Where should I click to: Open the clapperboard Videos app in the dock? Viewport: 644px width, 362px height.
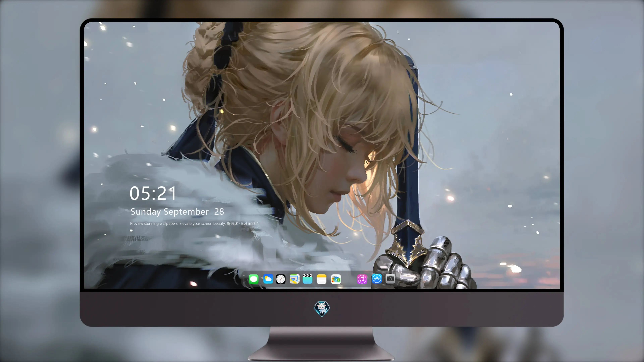[x=308, y=279]
